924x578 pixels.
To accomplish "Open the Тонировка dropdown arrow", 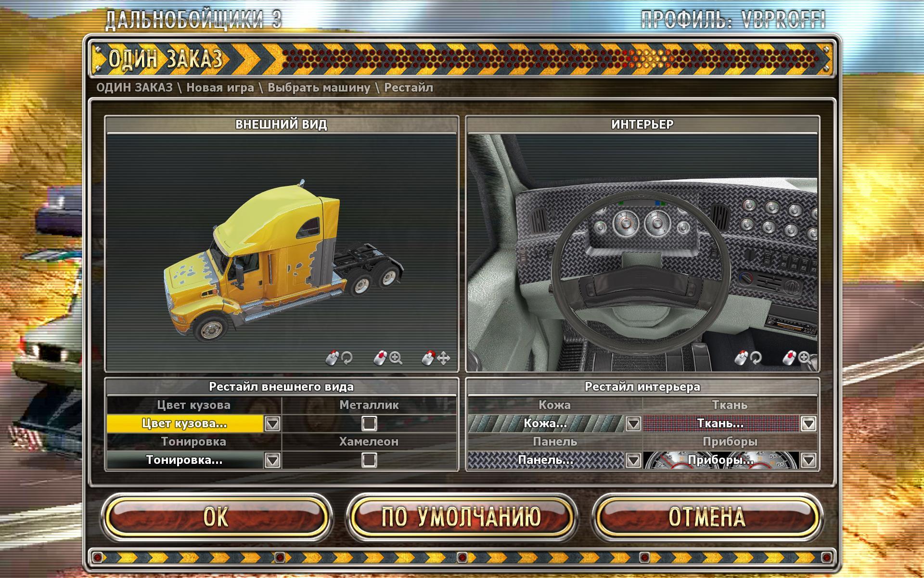I will point(272,460).
